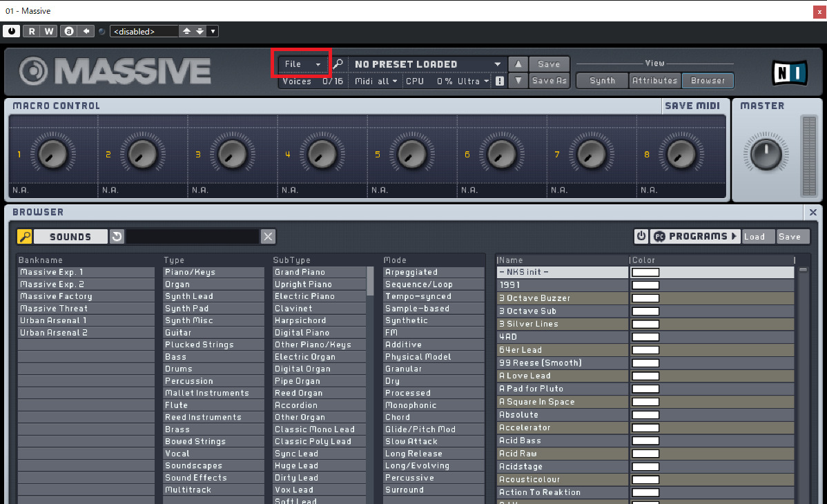Enable automation Read (R) button
The width and height of the screenshot is (827, 504).
pyautogui.click(x=32, y=31)
